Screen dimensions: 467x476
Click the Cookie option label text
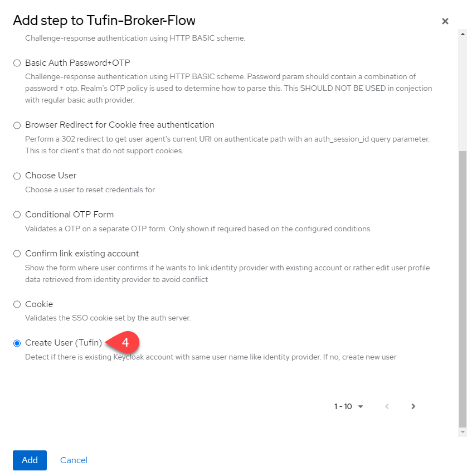(x=39, y=304)
